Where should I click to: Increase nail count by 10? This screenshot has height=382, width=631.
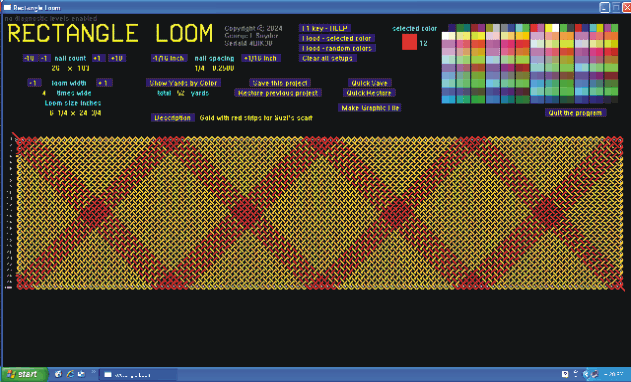pos(117,58)
